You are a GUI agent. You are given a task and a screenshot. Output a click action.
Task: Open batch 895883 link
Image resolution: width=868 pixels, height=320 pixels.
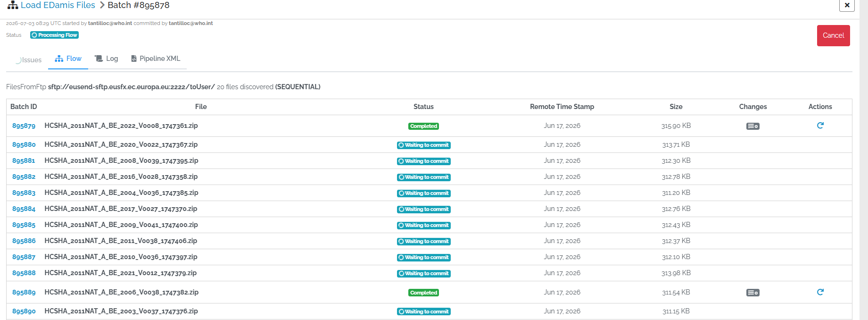[24, 193]
